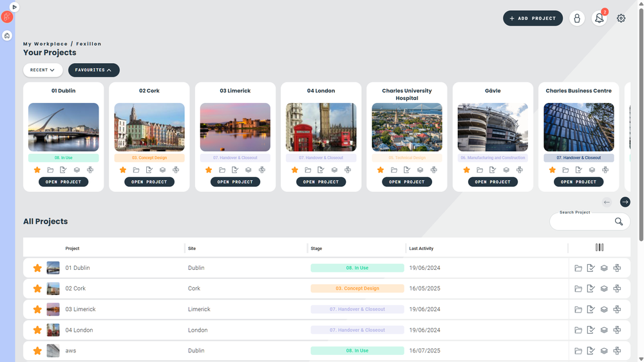Click layers icon on 01 Dublin card
The height and width of the screenshot is (362, 644).
coord(77,169)
